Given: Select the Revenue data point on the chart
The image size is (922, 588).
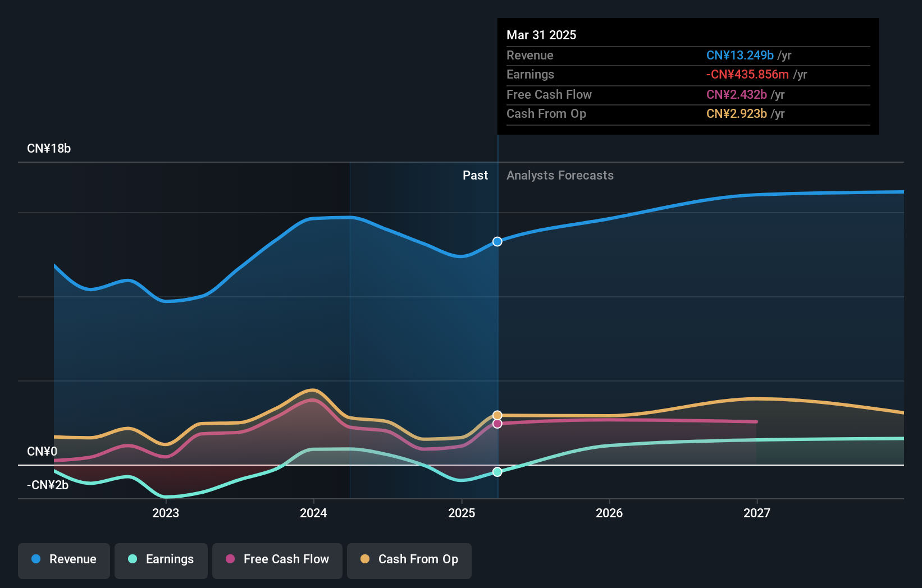Looking at the screenshot, I should click(497, 241).
